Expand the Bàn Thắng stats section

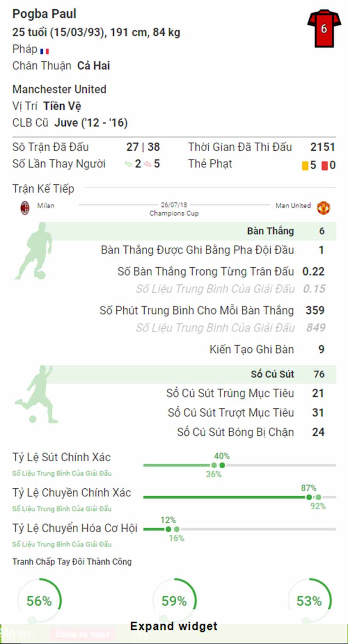(270, 231)
